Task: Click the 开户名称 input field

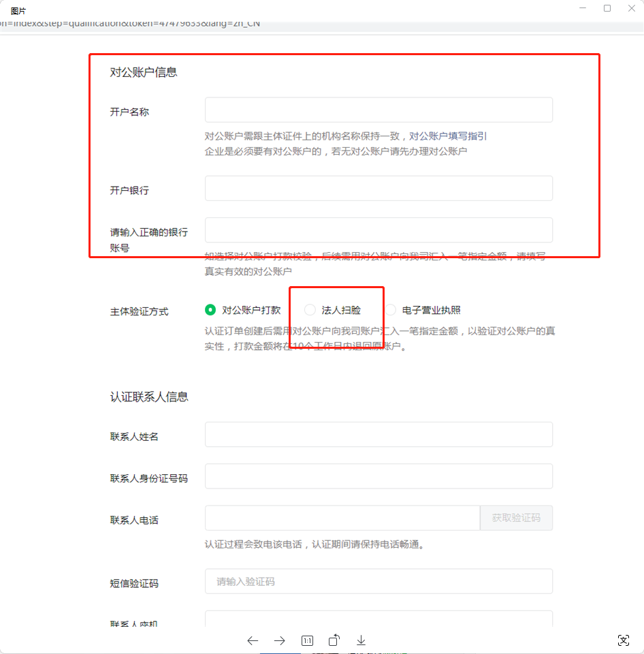Action: pos(379,110)
